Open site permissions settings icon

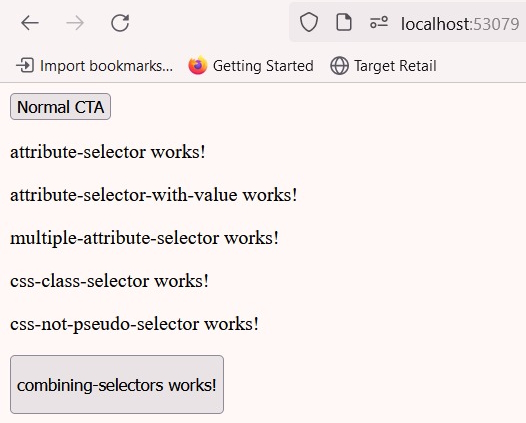pyautogui.click(x=379, y=22)
